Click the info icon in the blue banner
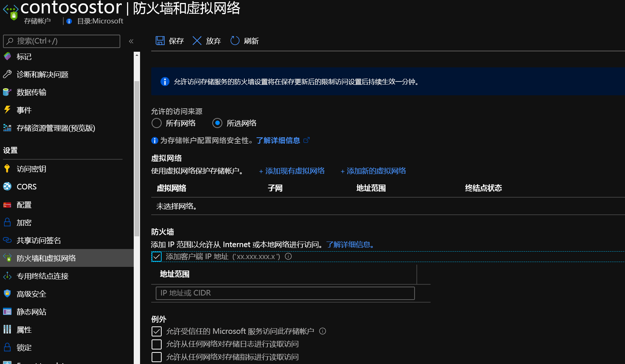Viewport: 625px width, 364px height. click(165, 82)
